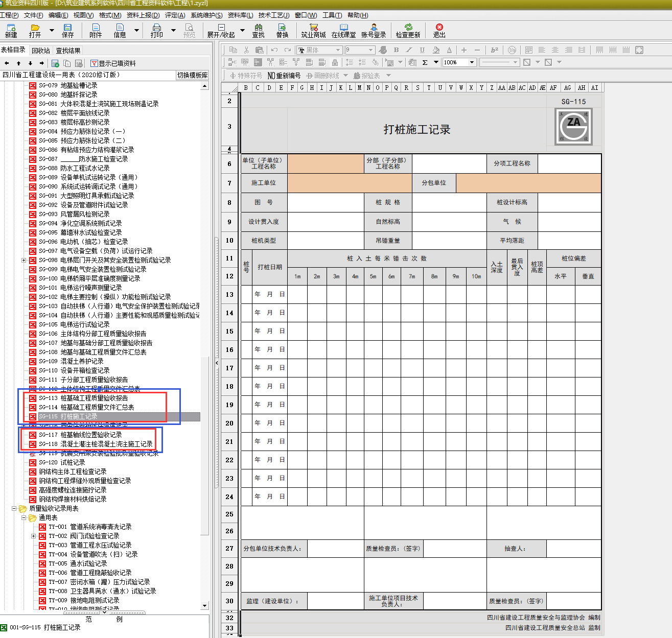This screenshot has height=638, width=672.
Task: Open the dropdown arrow beside 打印
Action: (x=173, y=31)
